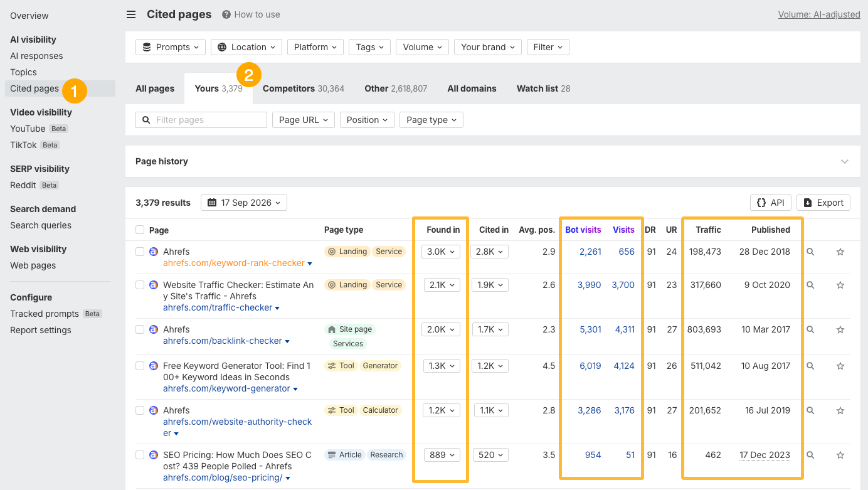Image resolution: width=868 pixels, height=490 pixels.
Task: Open the 889 Found in dropdown
Action: [x=443, y=455]
